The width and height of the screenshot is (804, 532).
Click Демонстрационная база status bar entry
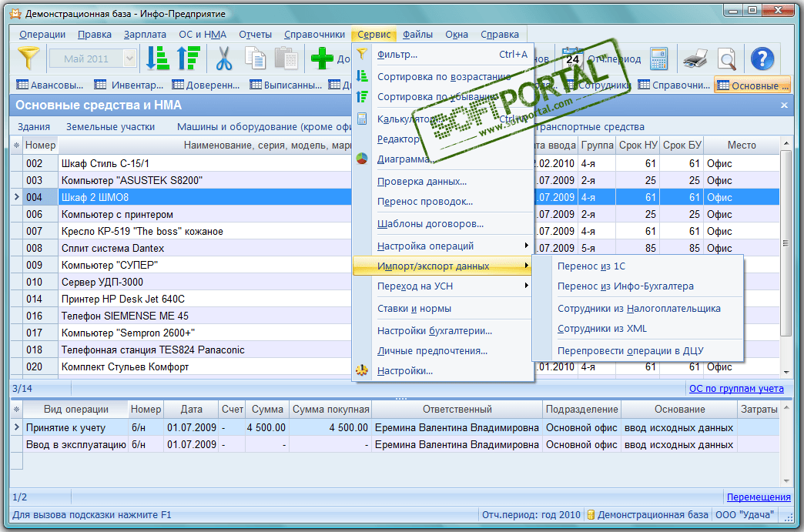point(648,514)
